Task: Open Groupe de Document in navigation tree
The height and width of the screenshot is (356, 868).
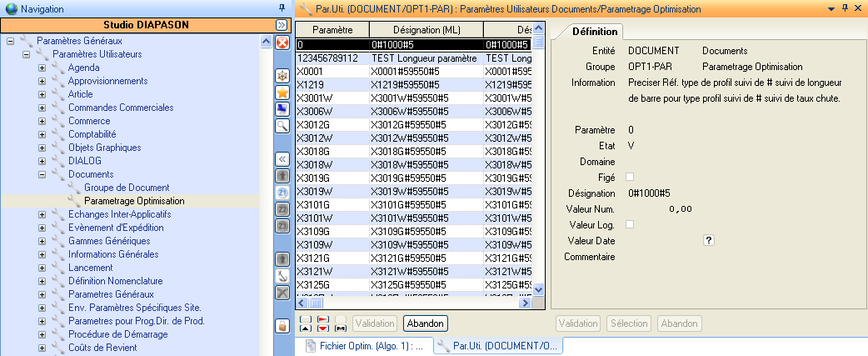Action: pos(126,188)
